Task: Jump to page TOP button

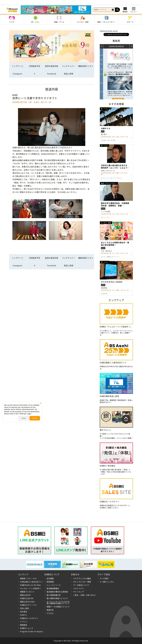Action: pos(126,419)
